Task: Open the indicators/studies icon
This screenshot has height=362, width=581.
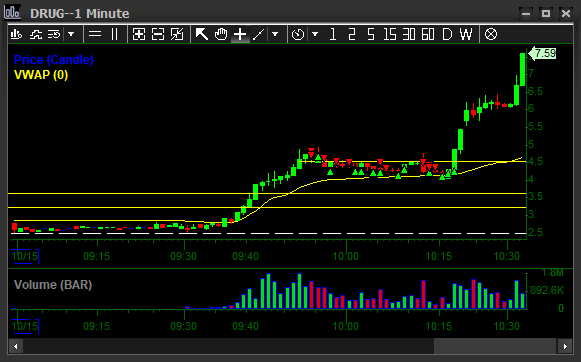Action: (x=36, y=34)
